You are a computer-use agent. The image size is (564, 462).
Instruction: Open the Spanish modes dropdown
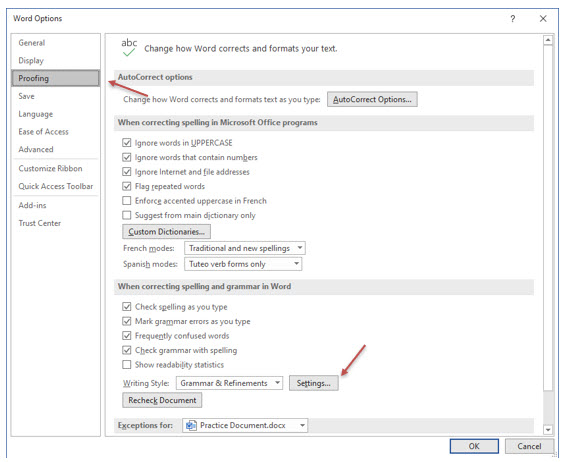click(x=243, y=264)
